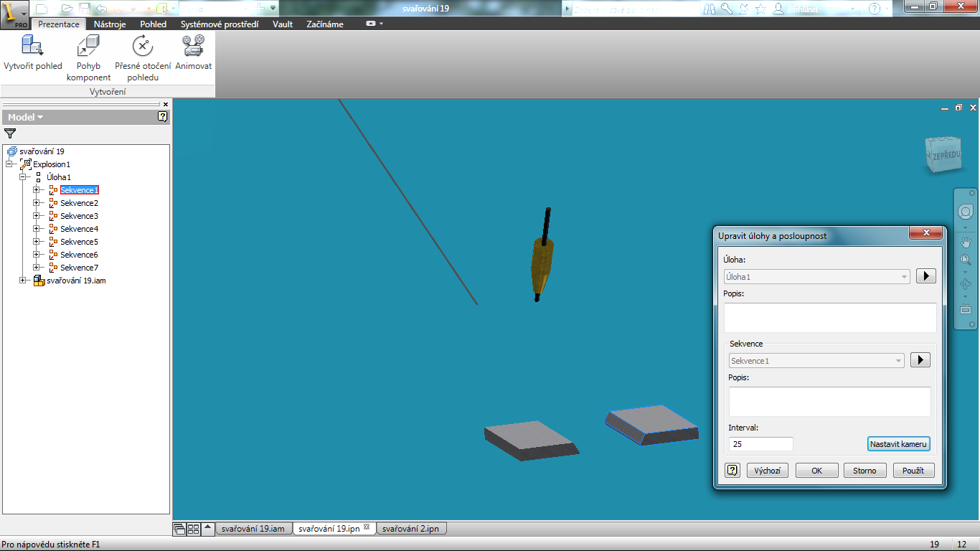980x551 pixels.
Task: Click the satellite communication center icon
Action: point(743,9)
